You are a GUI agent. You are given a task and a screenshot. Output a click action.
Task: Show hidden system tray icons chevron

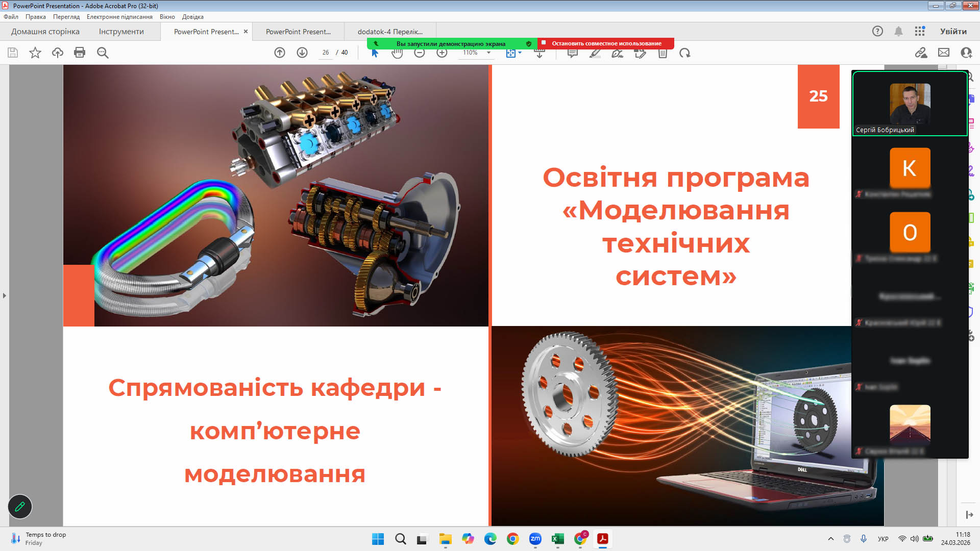coord(831,539)
